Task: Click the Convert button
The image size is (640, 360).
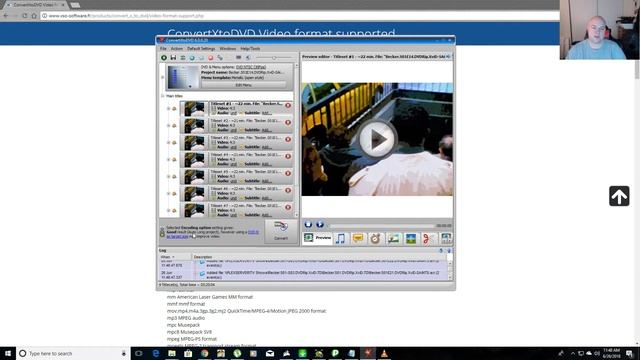Action: [281, 231]
